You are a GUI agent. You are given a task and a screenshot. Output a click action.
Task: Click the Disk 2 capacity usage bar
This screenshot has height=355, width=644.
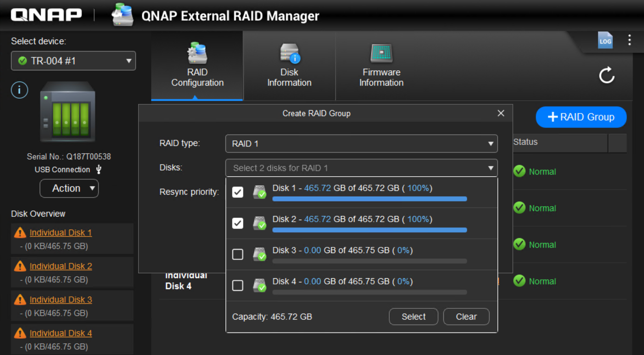point(369,230)
